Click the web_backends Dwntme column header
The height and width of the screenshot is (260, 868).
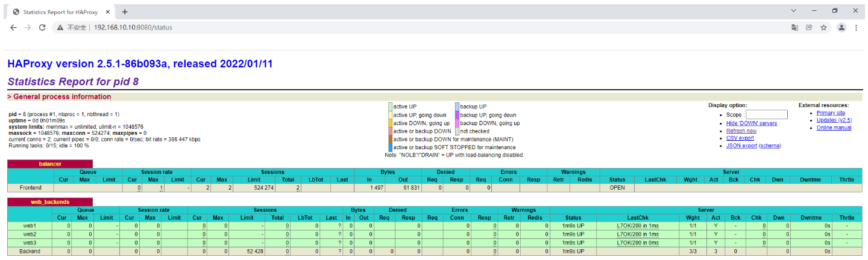click(811, 218)
